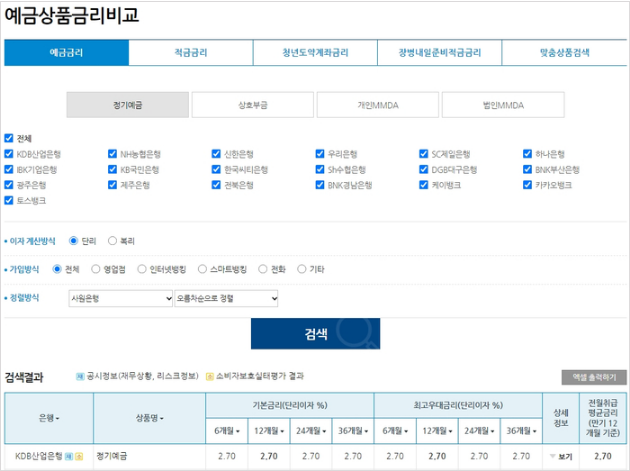The height and width of the screenshot is (471, 630).
Task: Open KDB산업은행 consumer protection rating icon
Action: [x=79, y=457]
